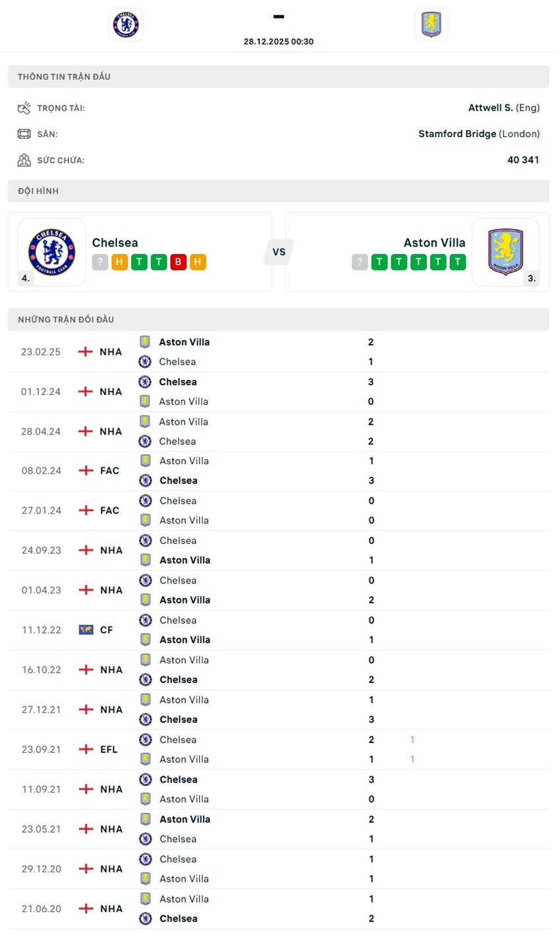This screenshot has width=560, height=933.
Task: Click the EU flag icon beside the CF match
Action: coord(86,630)
